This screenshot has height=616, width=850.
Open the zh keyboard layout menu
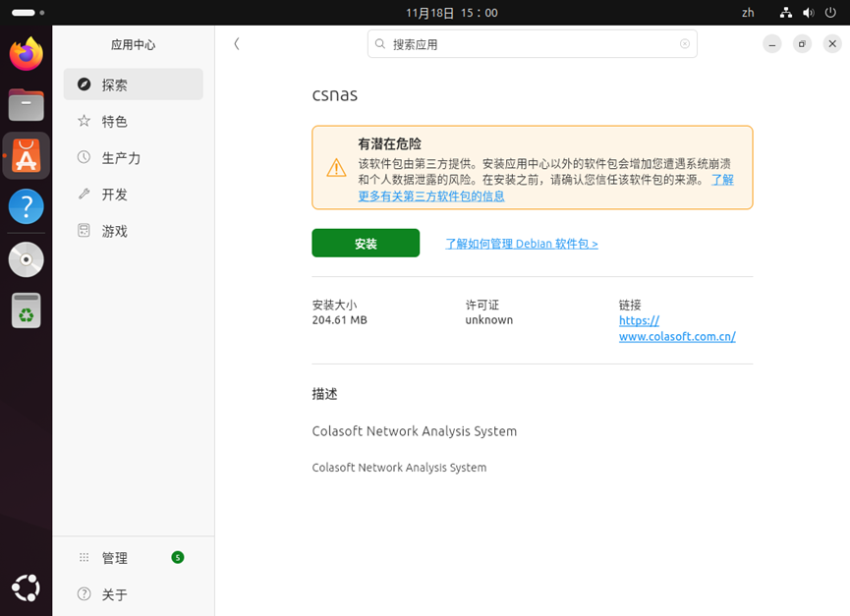[x=748, y=13]
